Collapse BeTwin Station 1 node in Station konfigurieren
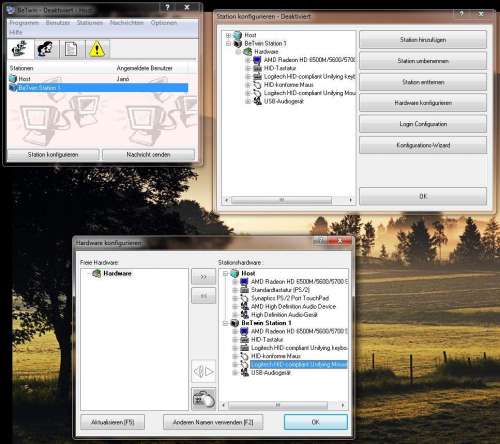This screenshot has width=500, height=444. pyautogui.click(x=228, y=43)
